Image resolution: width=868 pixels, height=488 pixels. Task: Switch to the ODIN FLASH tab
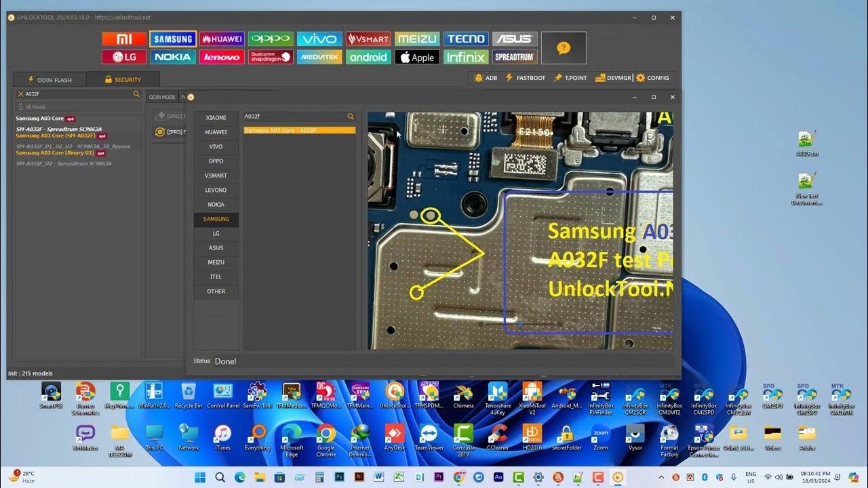click(50, 80)
